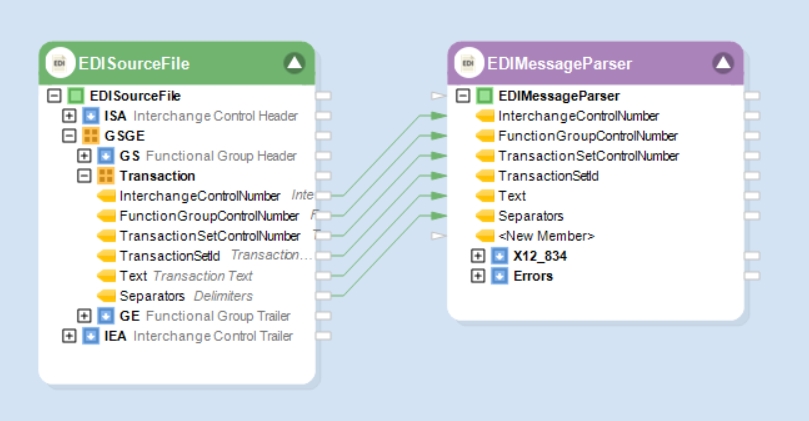Click the blue ISA node icon
Image resolution: width=809 pixels, height=421 pixels.
click(x=91, y=116)
